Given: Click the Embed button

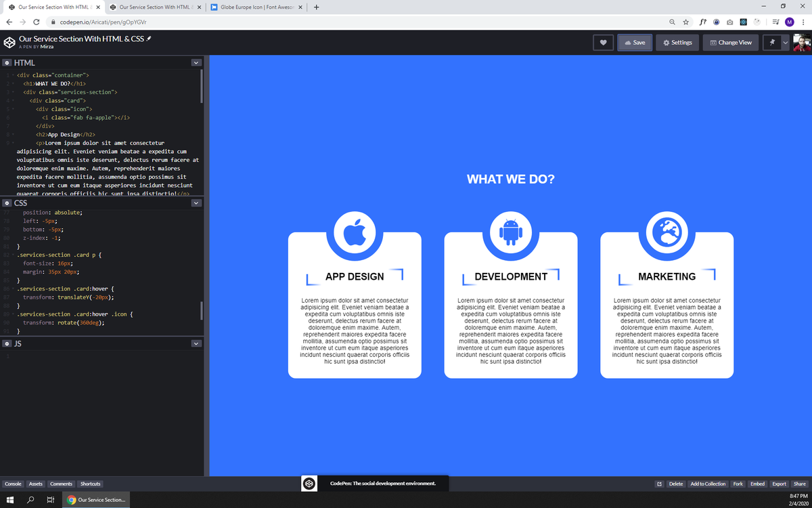Looking at the screenshot, I should coord(758,484).
